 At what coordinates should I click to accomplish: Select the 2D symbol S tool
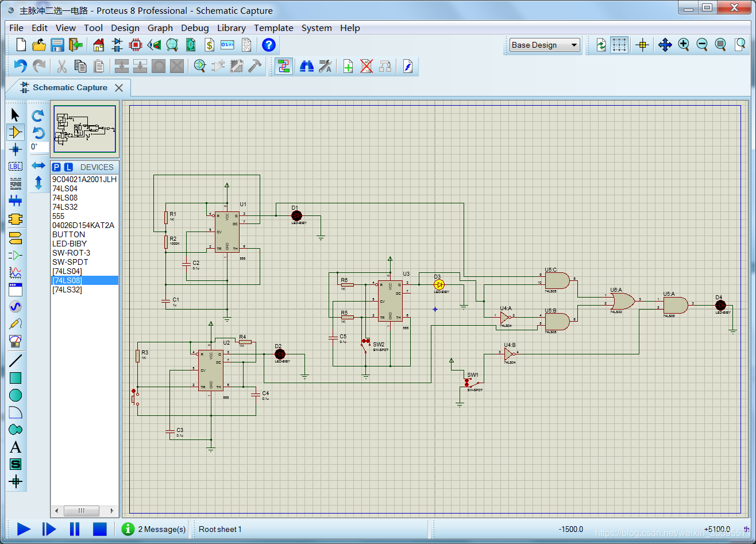(16, 464)
